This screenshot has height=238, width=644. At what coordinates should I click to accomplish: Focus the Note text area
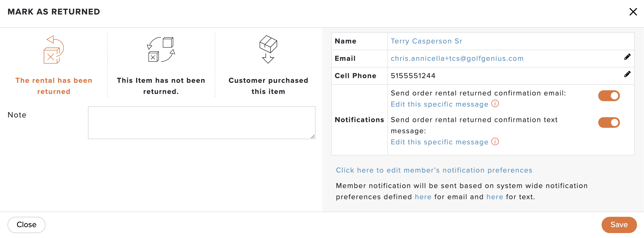(x=201, y=123)
